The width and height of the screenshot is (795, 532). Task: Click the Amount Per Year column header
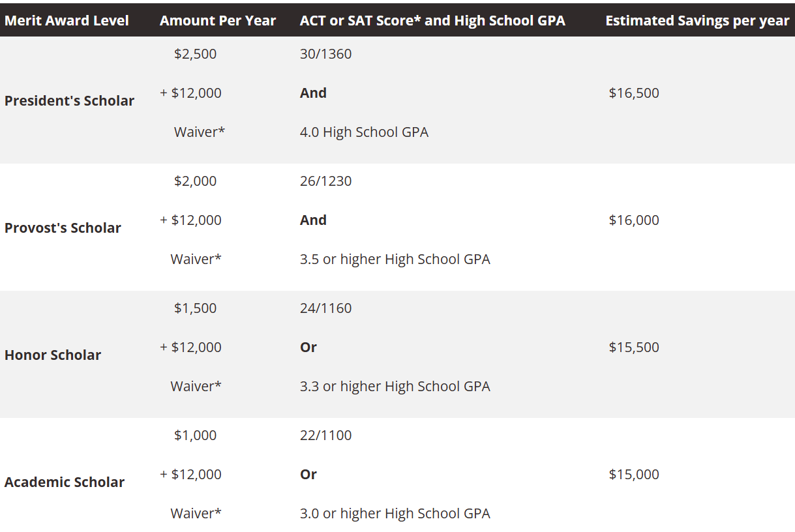[218, 21]
